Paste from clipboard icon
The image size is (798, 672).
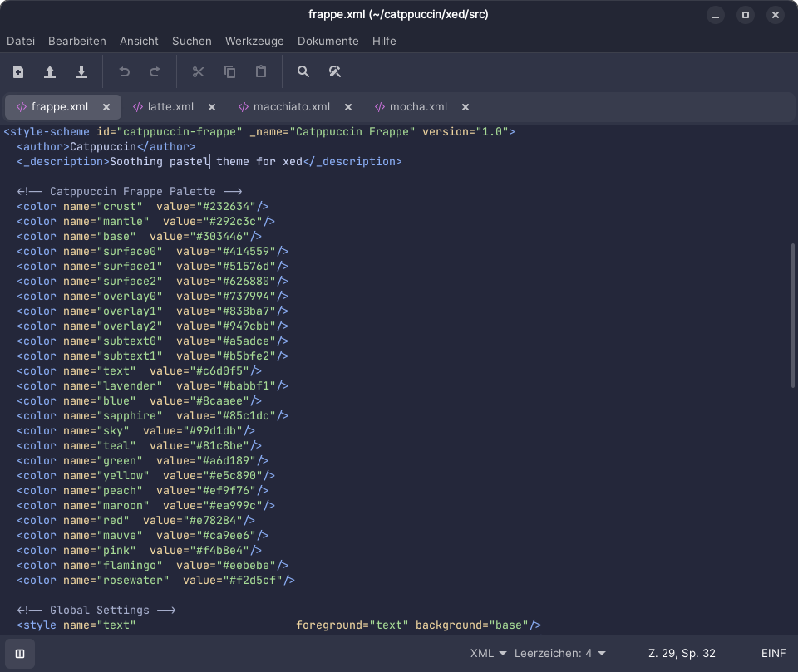click(260, 71)
